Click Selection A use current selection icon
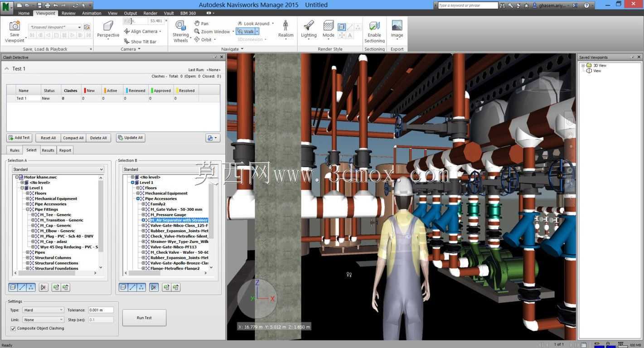This screenshot has height=348, width=644. (x=56, y=287)
